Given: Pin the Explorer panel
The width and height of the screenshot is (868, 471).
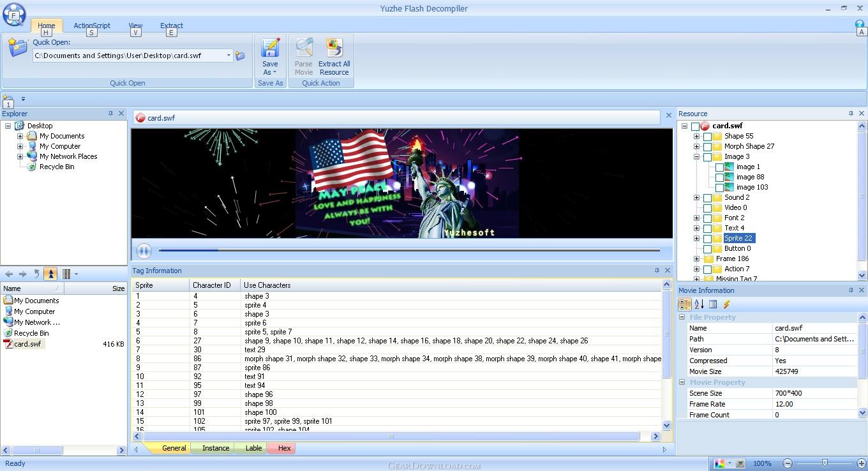Looking at the screenshot, I should pos(110,114).
